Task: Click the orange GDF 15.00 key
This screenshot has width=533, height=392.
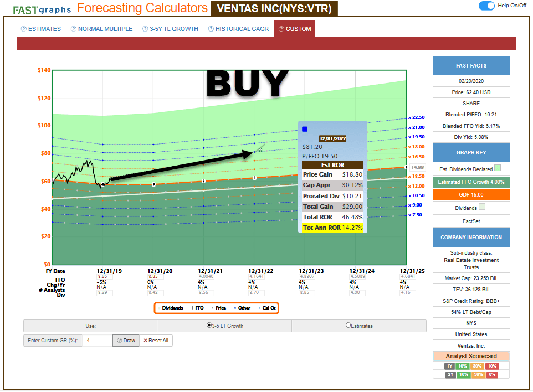Action: [x=471, y=195]
